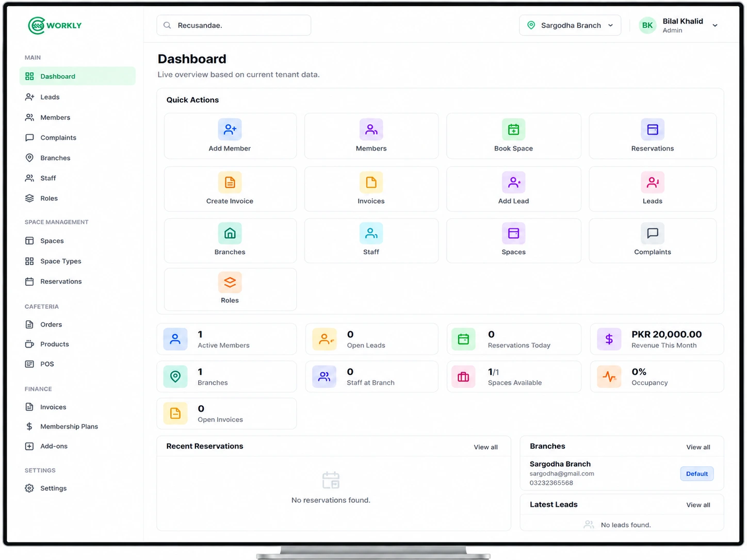Click the search magnifier icon
Screen dimensions: 747x560
[x=167, y=25]
